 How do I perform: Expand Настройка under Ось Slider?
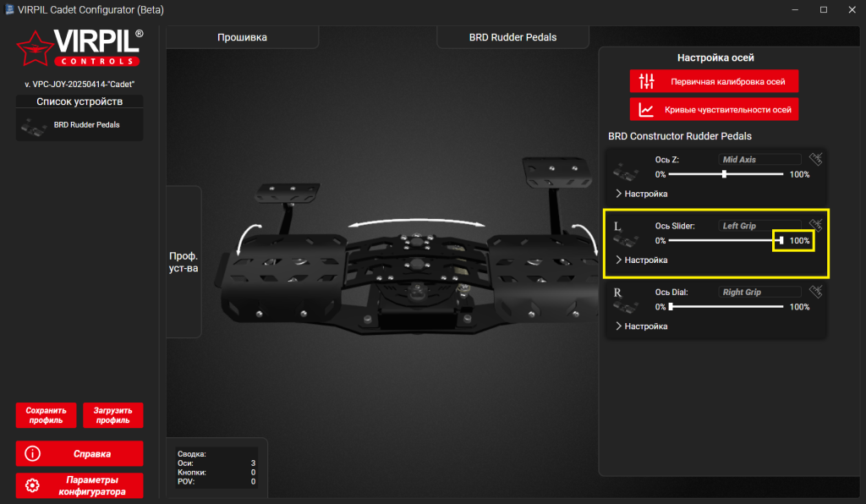[x=641, y=260]
